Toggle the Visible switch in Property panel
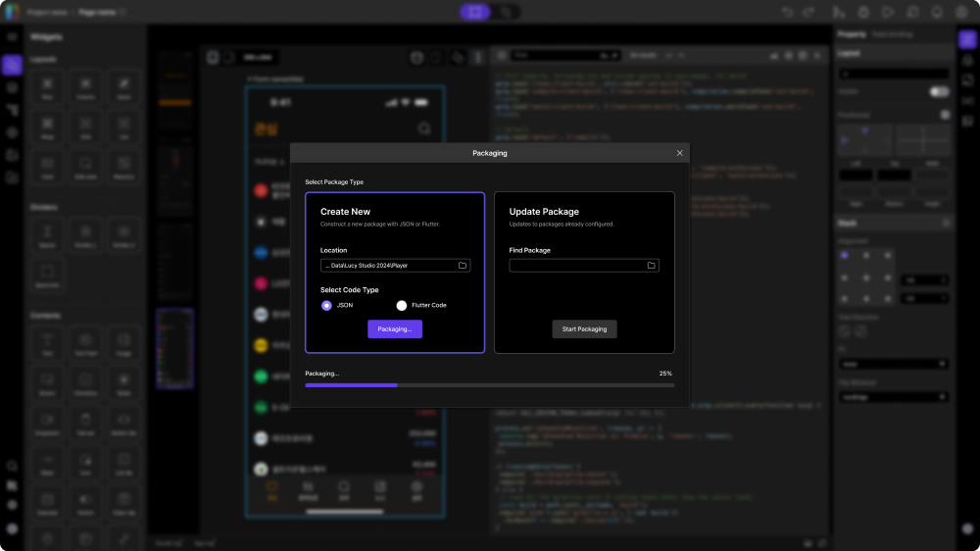 [x=939, y=92]
